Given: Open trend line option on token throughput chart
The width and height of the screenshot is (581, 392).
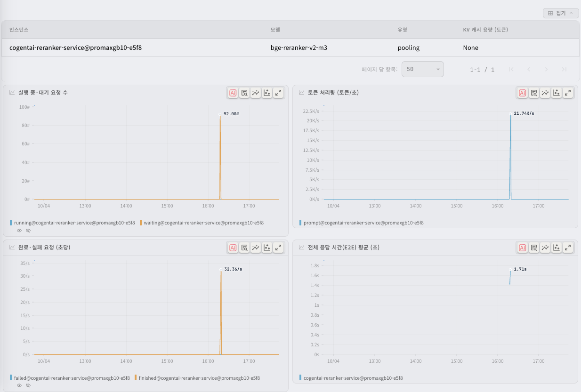Looking at the screenshot, I should [x=545, y=93].
